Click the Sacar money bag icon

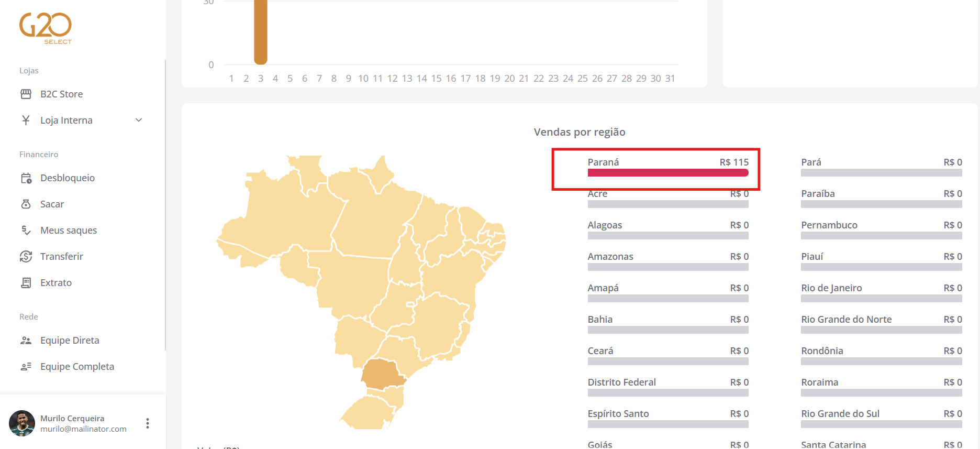tap(26, 204)
